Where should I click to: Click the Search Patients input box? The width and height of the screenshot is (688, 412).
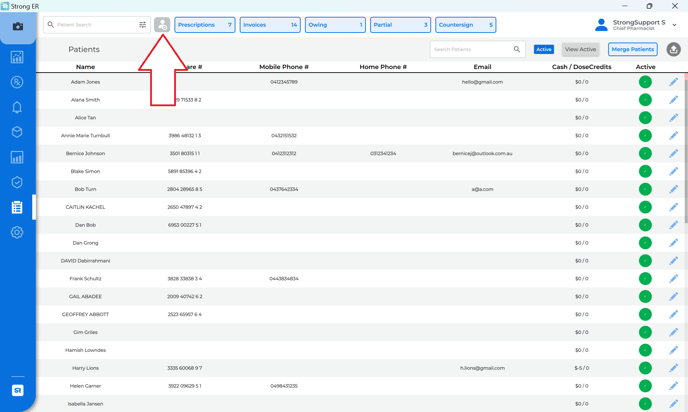[x=477, y=49]
